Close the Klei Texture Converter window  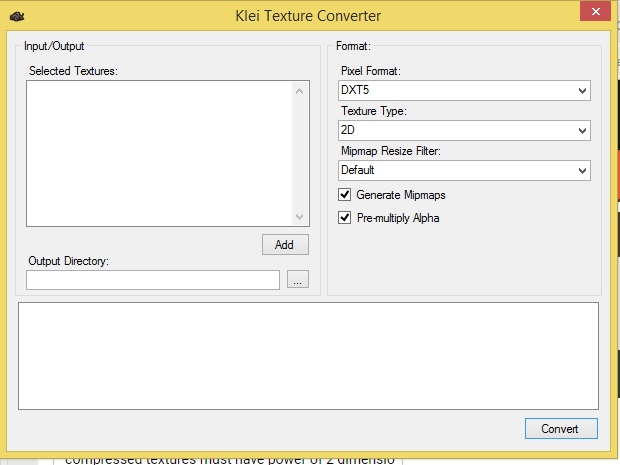tap(594, 11)
